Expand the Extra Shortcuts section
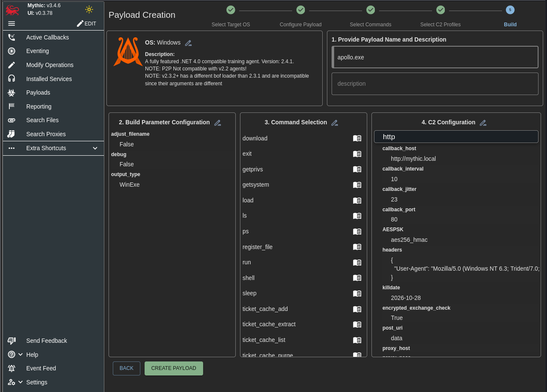Screen dimensions: 547x392 point(95,148)
